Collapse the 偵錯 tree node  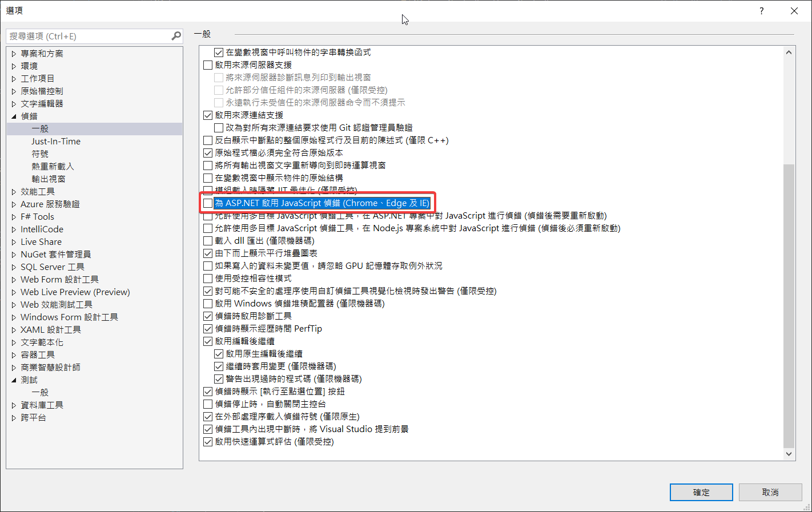[x=14, y=116]
